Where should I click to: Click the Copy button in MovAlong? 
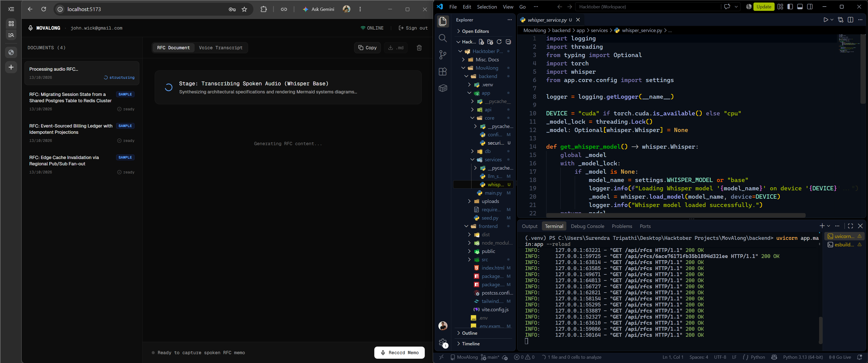pos(367,48)
